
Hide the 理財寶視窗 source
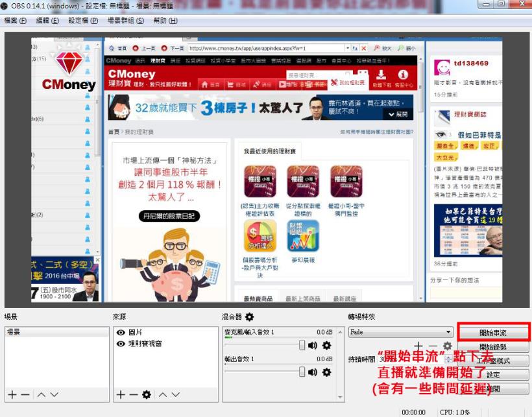coord(119,344)
